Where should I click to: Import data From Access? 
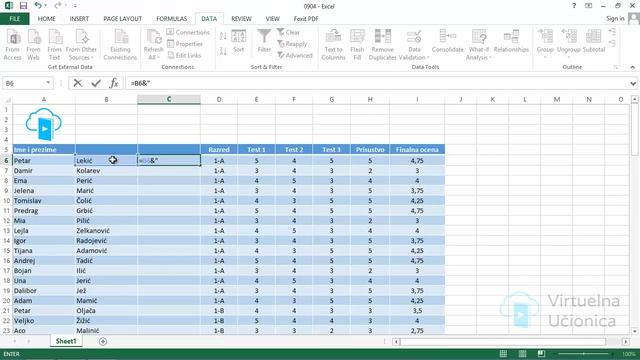pyautogui.click(x=13, y=45)
